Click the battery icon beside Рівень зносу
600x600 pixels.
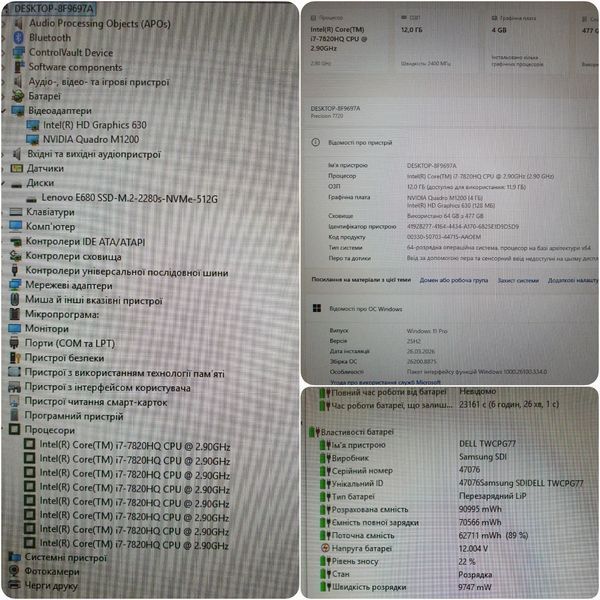point(325,561)
